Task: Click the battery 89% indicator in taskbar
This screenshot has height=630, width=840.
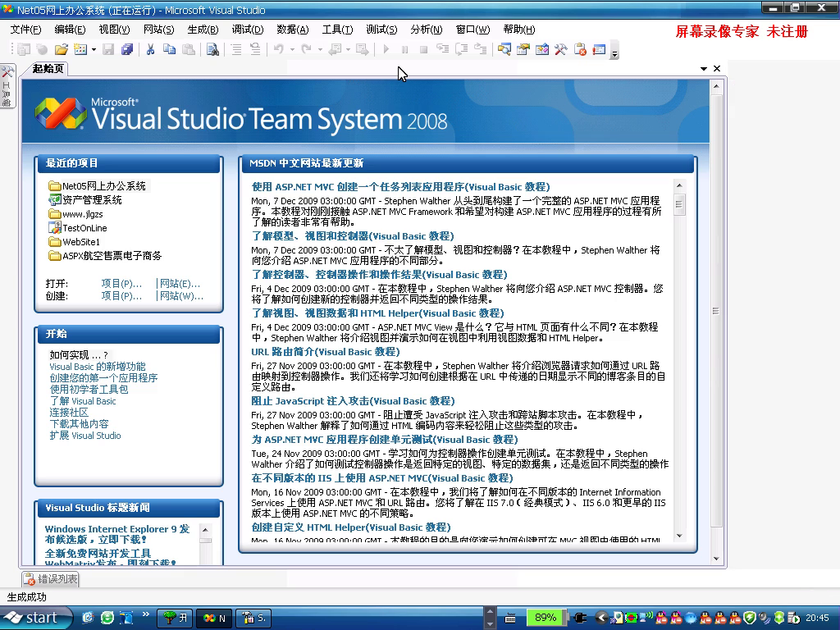Action: tap(546, 618)
